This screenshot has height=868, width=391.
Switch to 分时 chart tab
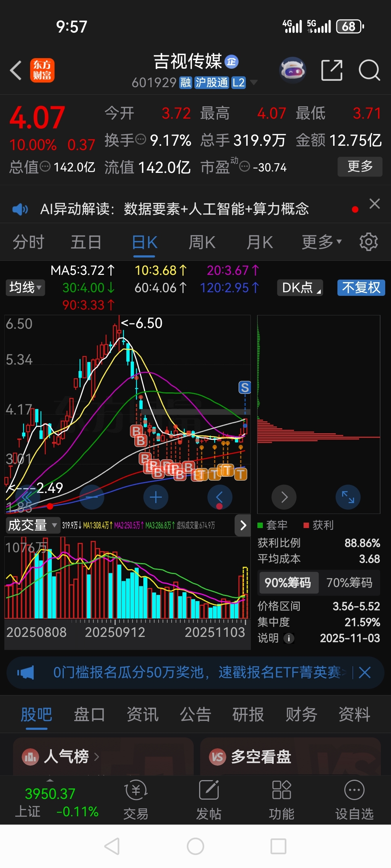coord(29,242)
